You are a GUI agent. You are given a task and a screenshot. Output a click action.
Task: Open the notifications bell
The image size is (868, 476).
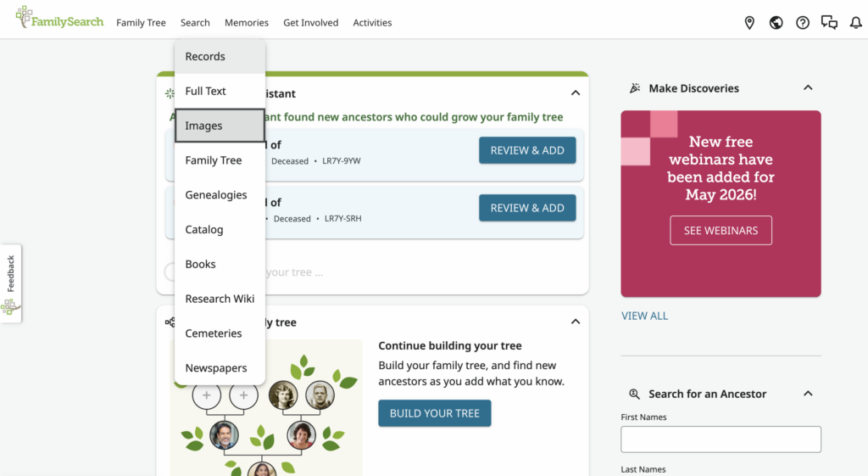[856, 23]
